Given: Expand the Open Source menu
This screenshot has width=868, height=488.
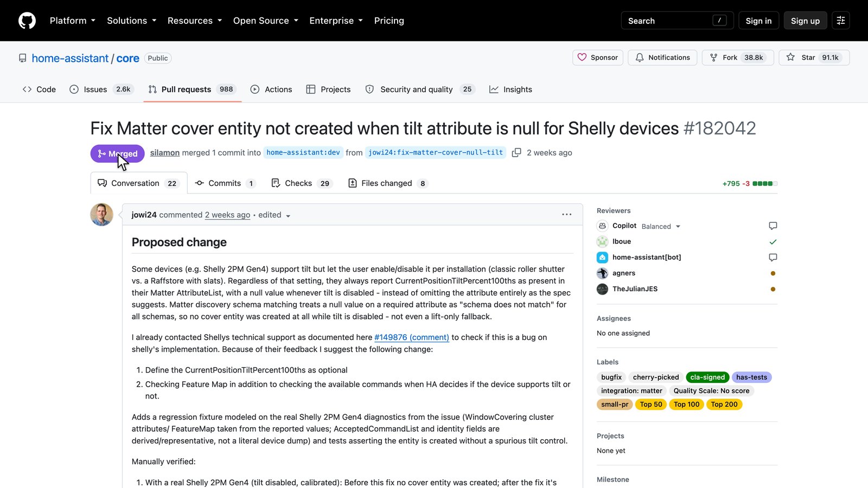Looking at the screenshot, I should pos(266,21).
